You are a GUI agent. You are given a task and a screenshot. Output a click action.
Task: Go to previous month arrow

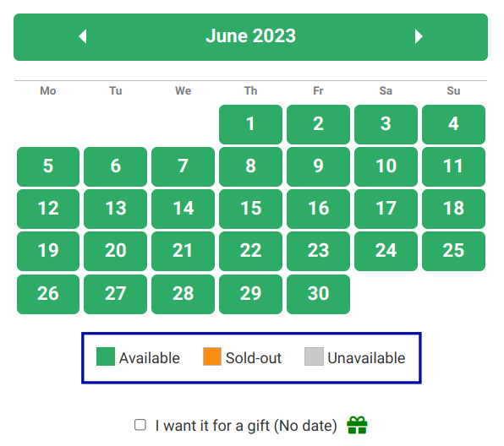point(83,36)
